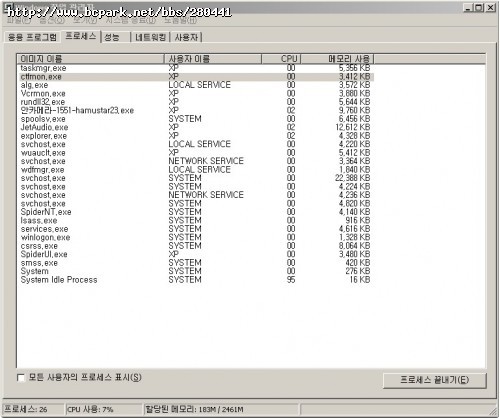Sort by the CPU column header

[281, 59]
